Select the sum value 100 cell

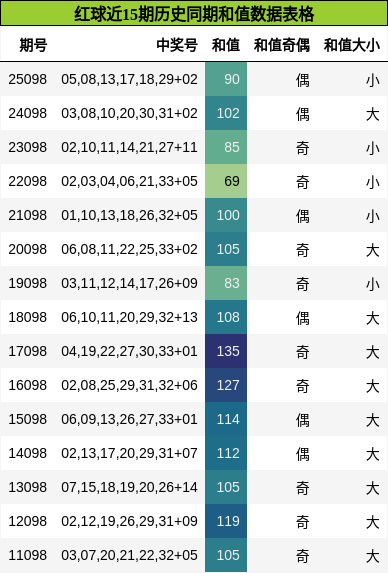pos(226,215)
